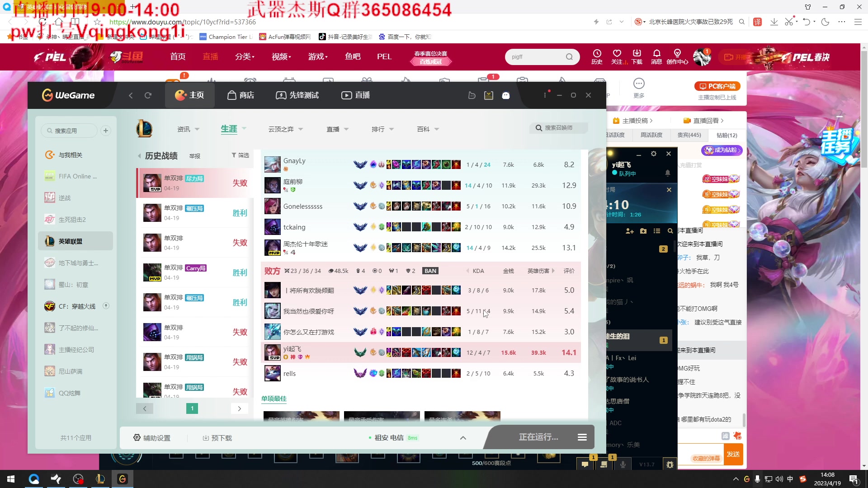Select 逆战 in the sidebar
This screenshot has width=868, height=488.
(75, 198)
